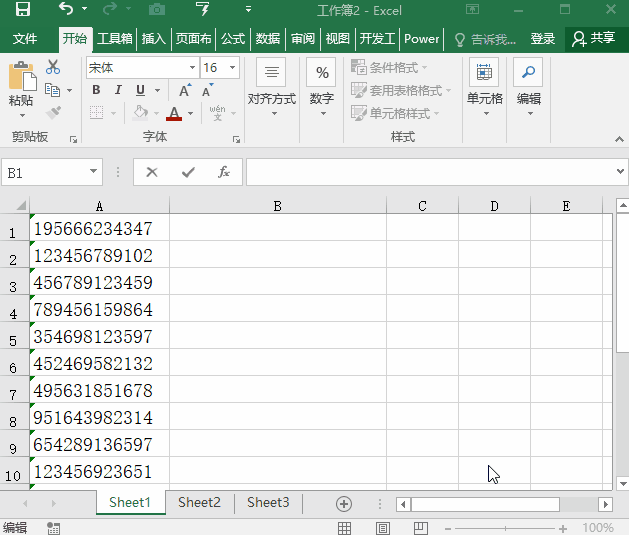Expand the formula bar chevron
The height and width of the screenshot is (535, 629).
(620, 172)
